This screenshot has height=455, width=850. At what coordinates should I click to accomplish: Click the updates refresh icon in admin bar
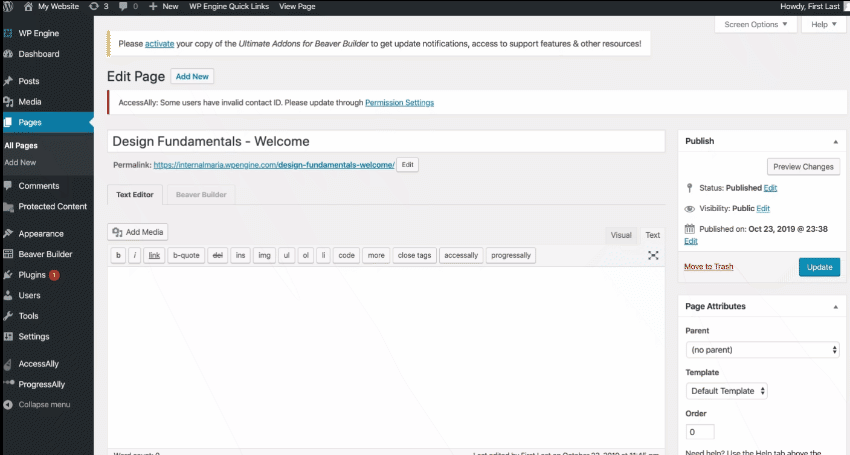pyautogui.click(x=95, y=6)
